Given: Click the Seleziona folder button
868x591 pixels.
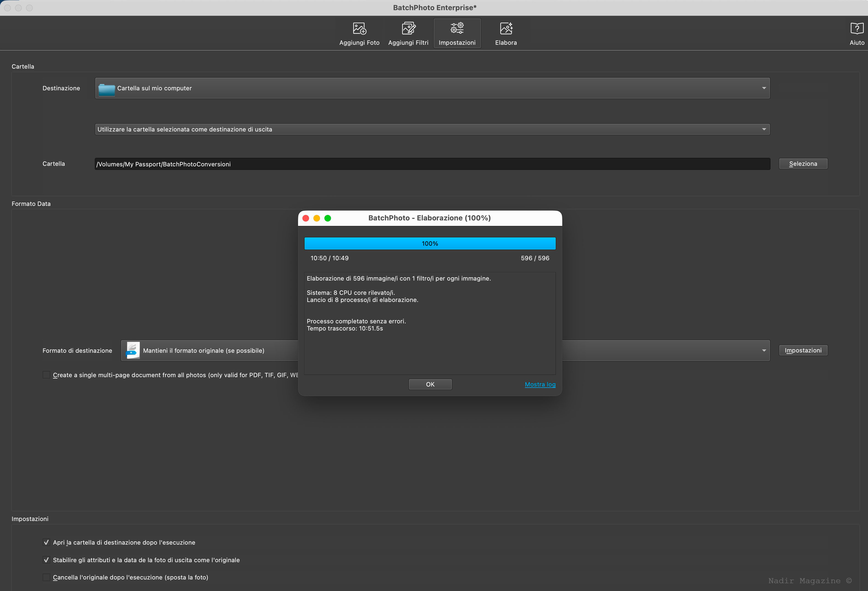Looking at the screenshot, I should click(x=803, y=164).
